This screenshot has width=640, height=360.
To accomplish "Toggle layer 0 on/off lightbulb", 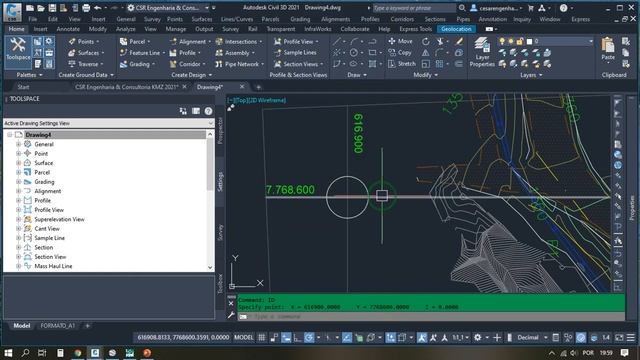I will click(x=502, y=41).
